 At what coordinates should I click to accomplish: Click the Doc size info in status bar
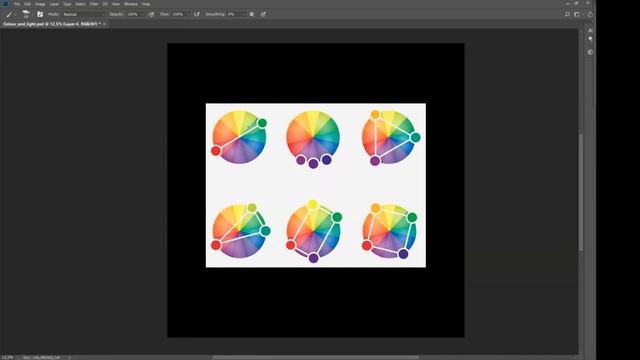coord(41,358)
